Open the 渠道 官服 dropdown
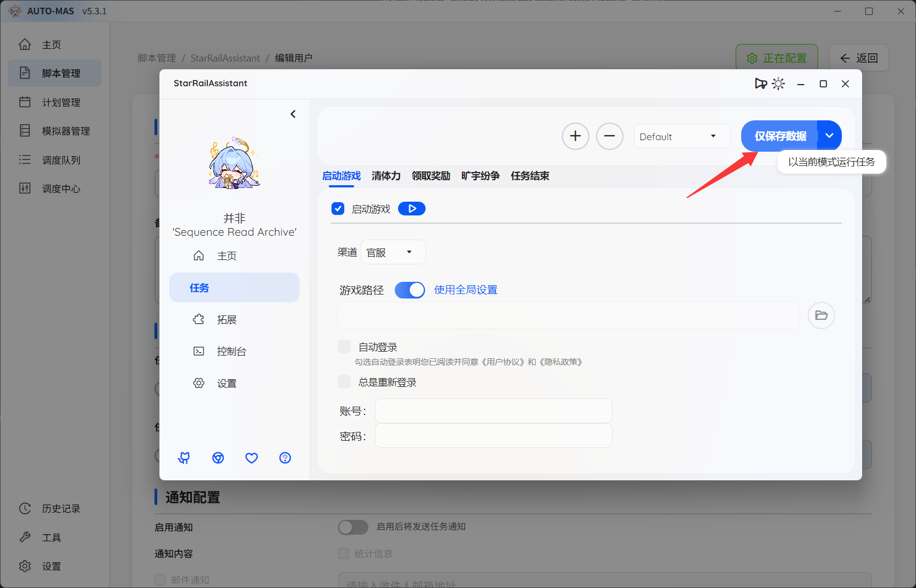Viewport: 916px width, 588px height. click(x=393, y=252)
